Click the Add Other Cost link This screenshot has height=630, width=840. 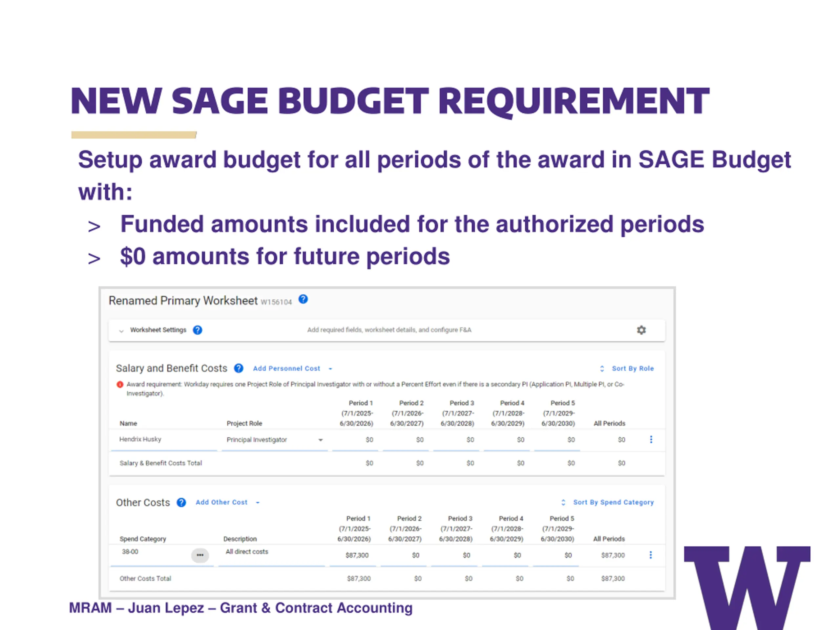point(221,502)
